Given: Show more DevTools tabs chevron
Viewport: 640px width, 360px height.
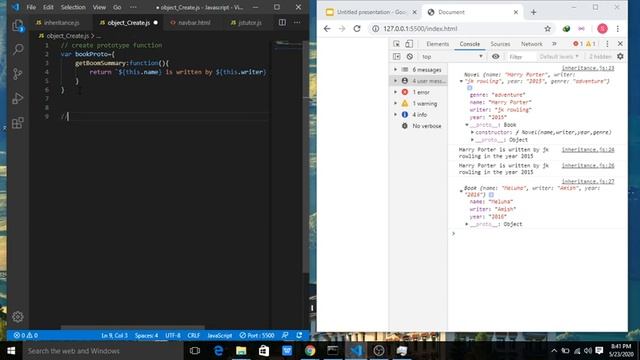Looking at the screenshot, I should (x=554, y=44).
